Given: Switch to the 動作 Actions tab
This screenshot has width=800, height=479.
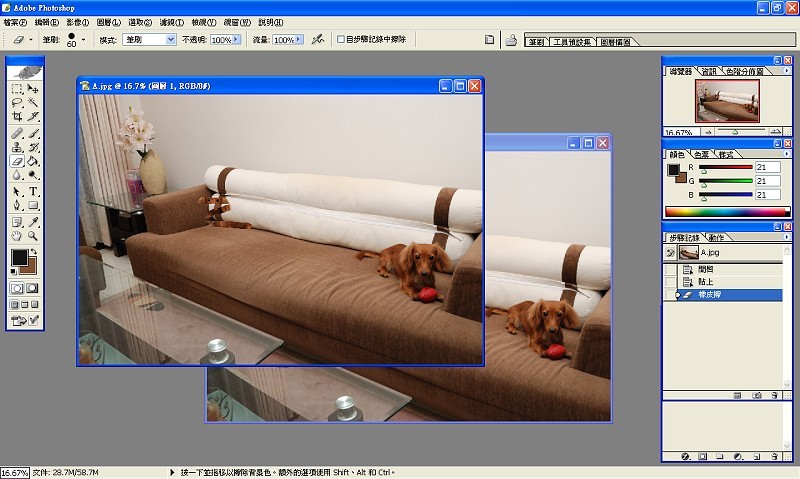Looking at the screenshot, I should pos(716,237).
